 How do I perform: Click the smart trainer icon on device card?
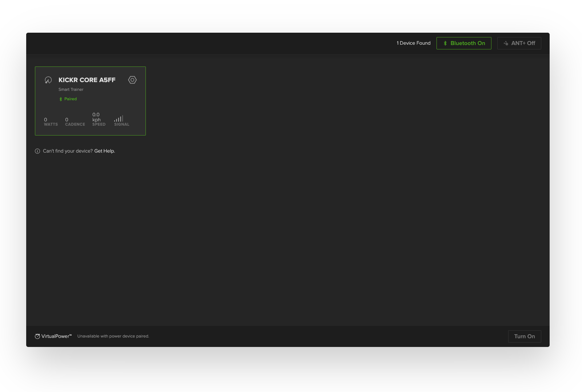[48, 80]
